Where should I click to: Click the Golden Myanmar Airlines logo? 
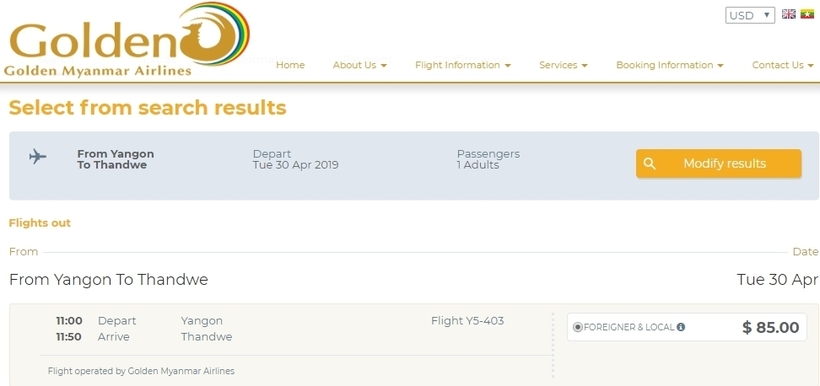click(x=127, y=40)
